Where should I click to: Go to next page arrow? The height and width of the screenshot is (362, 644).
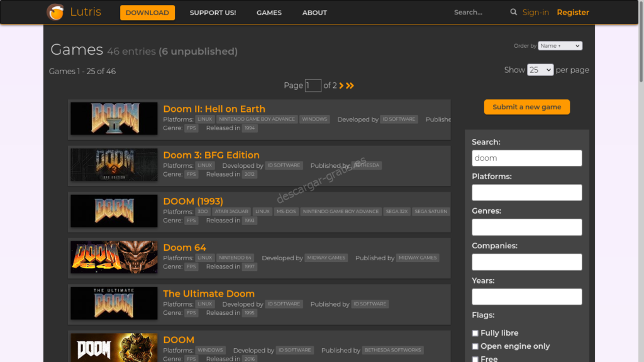click(341, 85)
